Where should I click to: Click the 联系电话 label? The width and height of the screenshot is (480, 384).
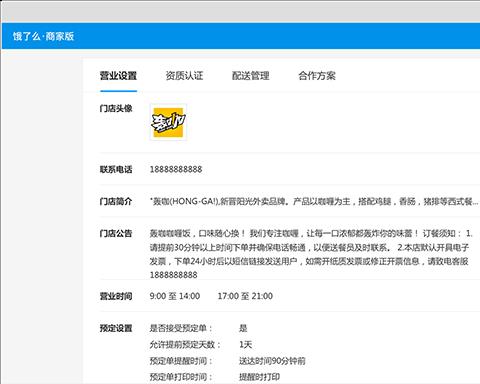pyautogui.click(x=116, y=169)
